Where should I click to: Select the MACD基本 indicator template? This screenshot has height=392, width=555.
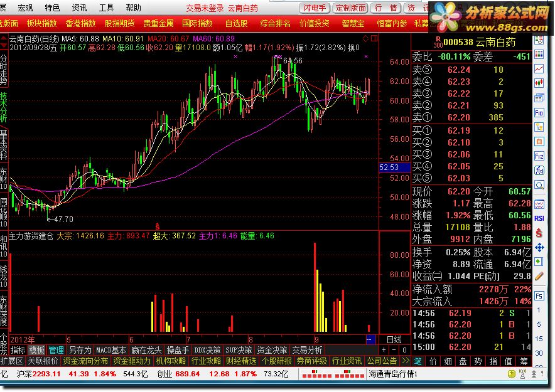(x=111, y=350)
